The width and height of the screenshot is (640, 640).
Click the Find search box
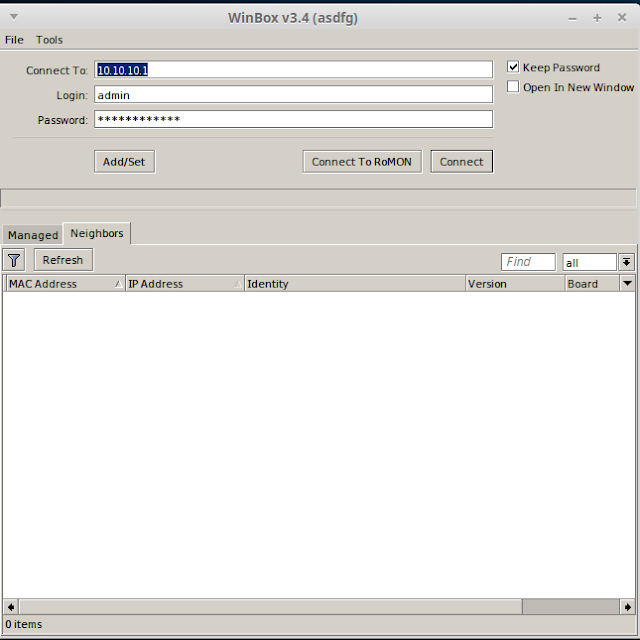(528, 262)
